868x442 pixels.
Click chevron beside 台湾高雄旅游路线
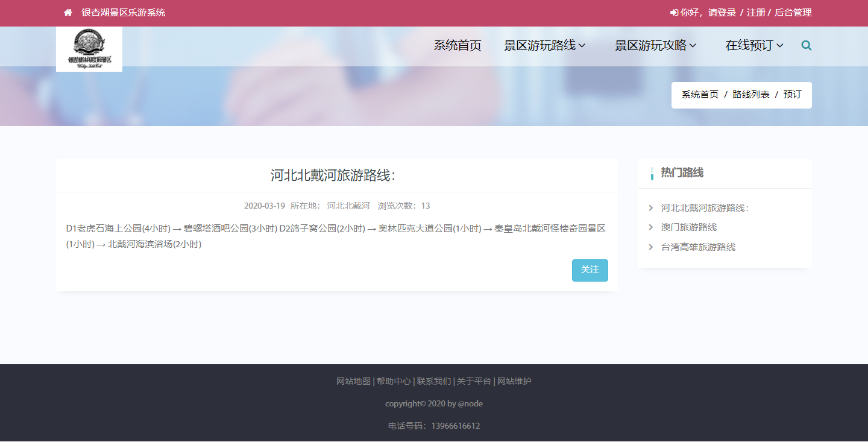(x=651, y=247)
